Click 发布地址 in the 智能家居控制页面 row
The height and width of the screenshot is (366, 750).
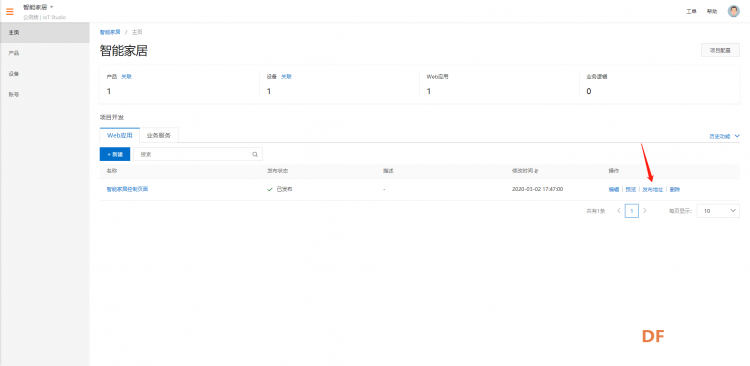652,189
